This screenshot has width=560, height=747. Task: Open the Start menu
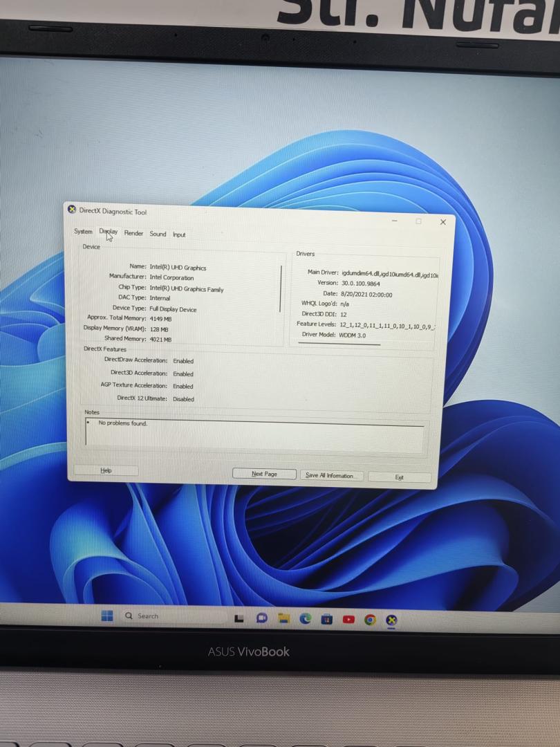tap(107, 616)
